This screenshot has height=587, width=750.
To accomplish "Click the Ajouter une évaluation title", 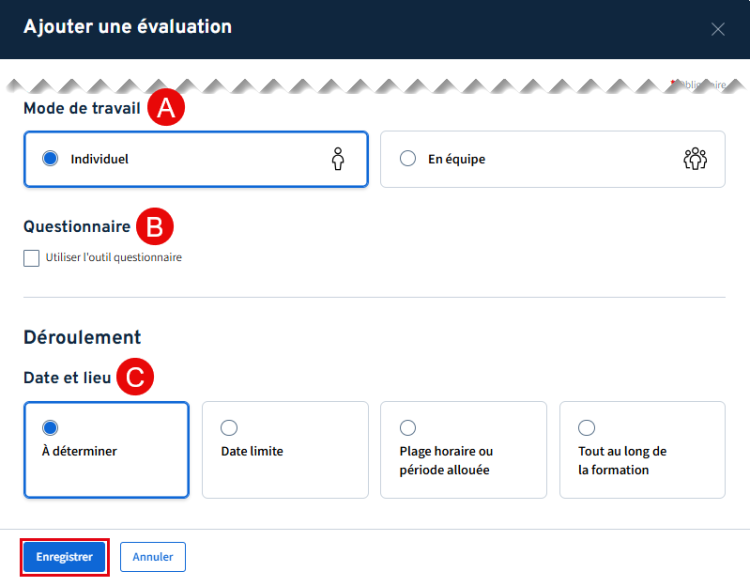I will 127,27.
